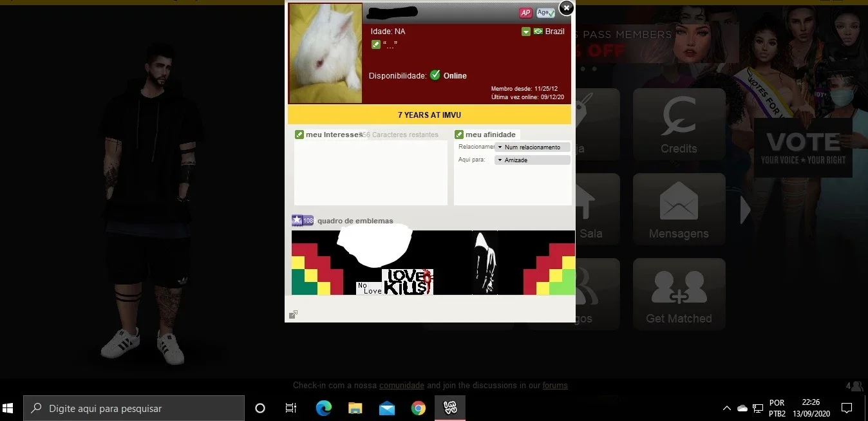Open the country dropdown arrow beside Brazil

click(525, 32)
